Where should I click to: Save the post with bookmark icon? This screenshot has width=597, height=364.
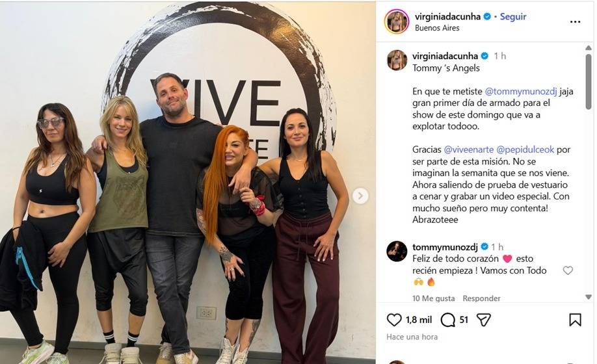pyautogui.click(x=575, y=320)
